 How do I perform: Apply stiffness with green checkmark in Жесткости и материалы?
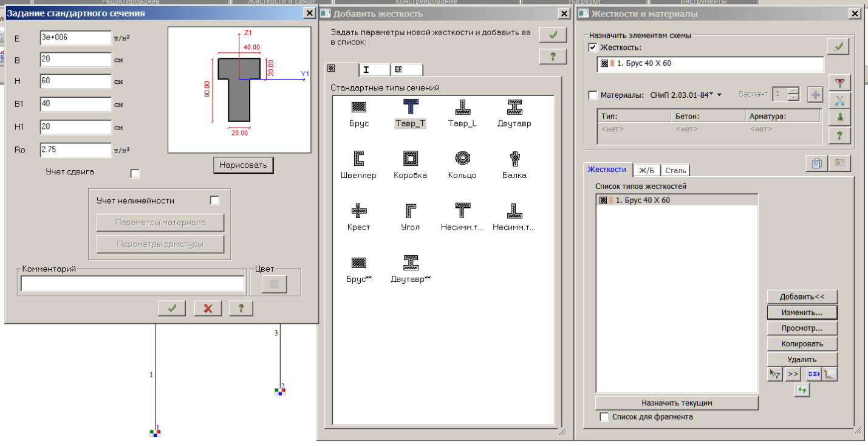[838, 46]
